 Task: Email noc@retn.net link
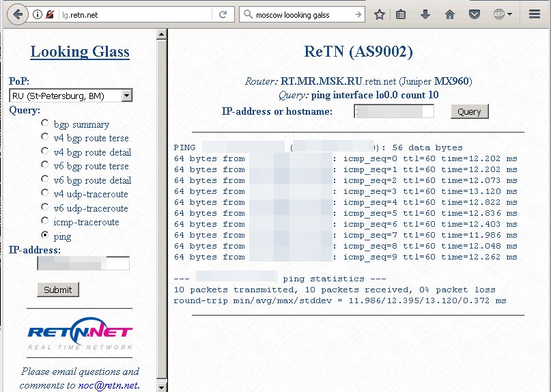pyautogui.click(x=109, y=385)
